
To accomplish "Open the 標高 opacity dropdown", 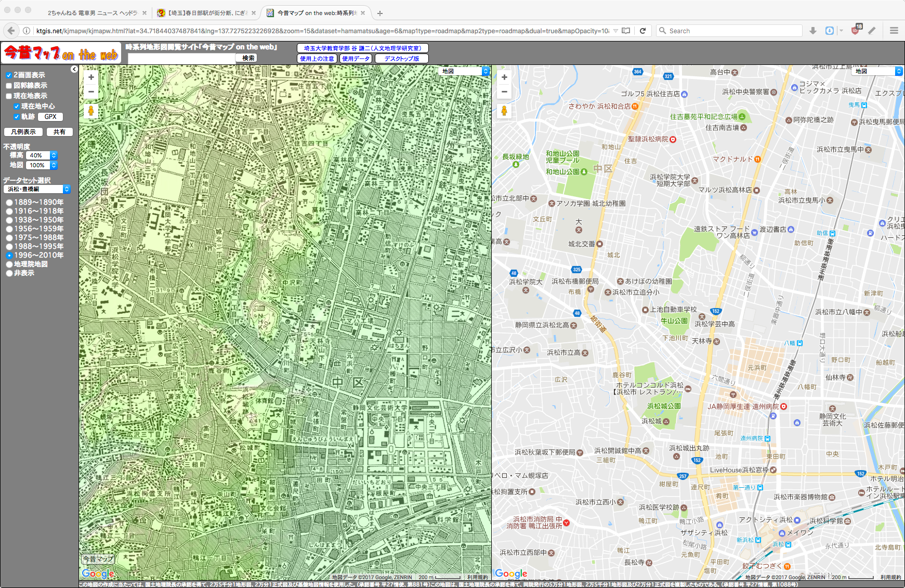I will pos(42,155).
